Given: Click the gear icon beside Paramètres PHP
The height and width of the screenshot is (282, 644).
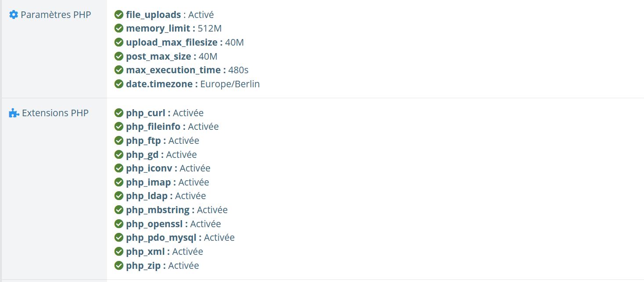Looking at the screenshot, I should pyautogui.click(x=14, y=15).
